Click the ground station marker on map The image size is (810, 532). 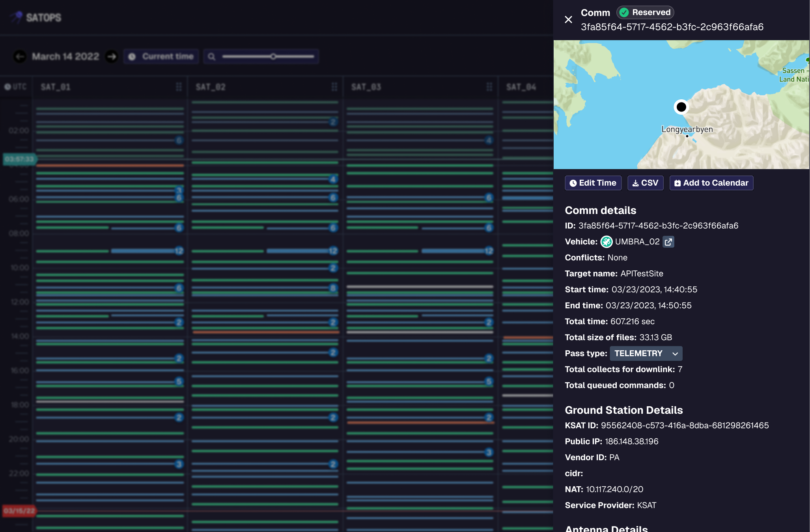click(x=681, y=107)
